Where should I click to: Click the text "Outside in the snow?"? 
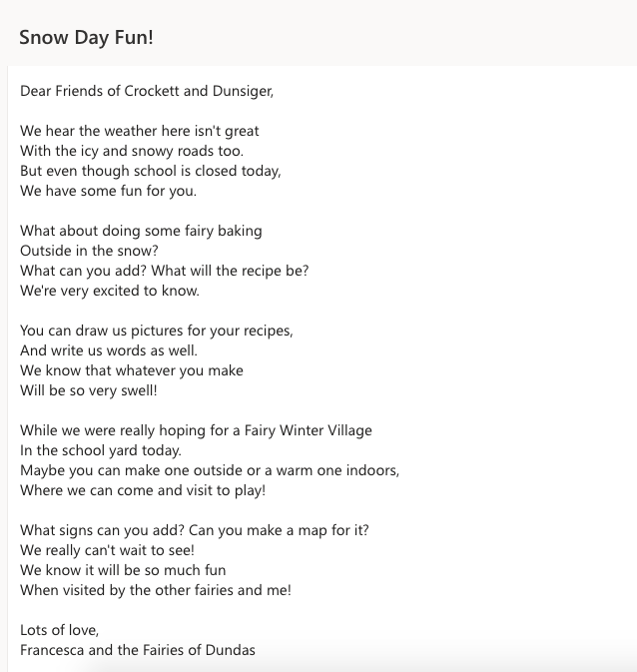pyautogui.click(x=89, y=251)
